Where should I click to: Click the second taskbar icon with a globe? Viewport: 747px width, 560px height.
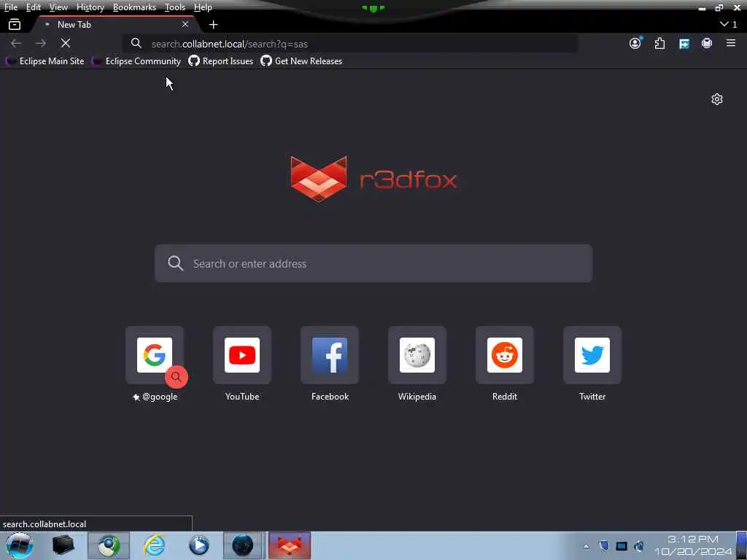(x=109, y=545)
